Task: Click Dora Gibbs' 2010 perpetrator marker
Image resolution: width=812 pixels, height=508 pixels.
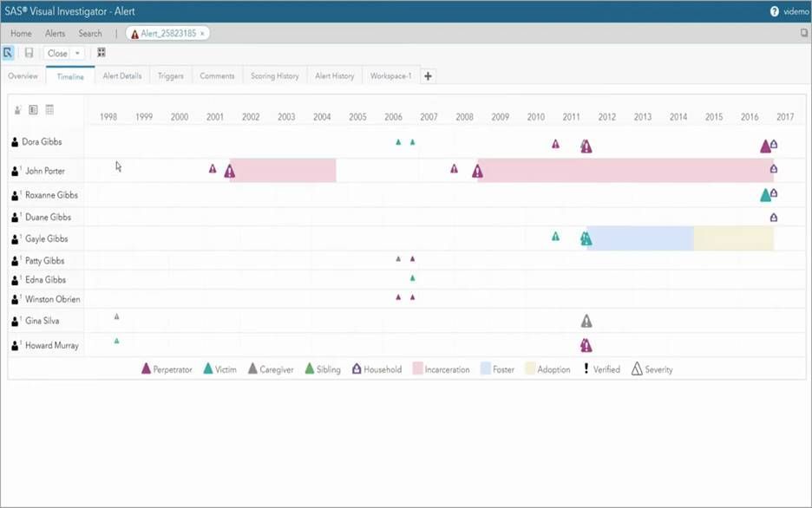Action: coord(556,144)
